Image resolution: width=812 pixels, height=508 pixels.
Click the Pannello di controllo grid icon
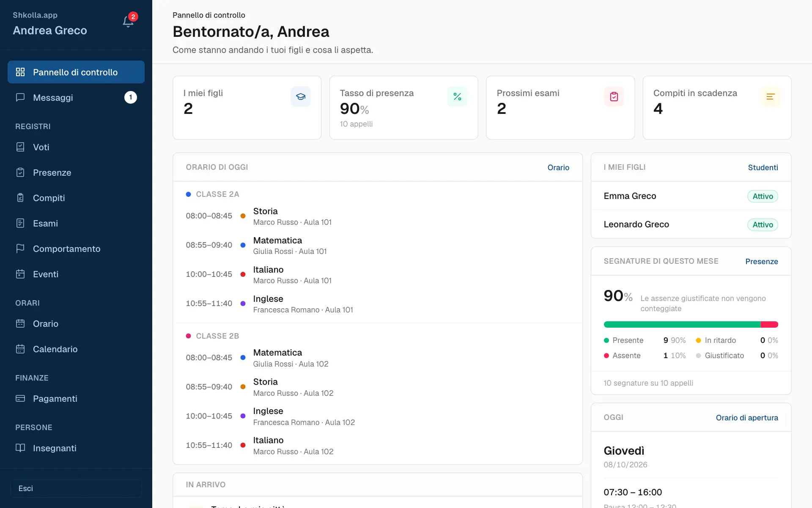click(x=20, y=72)
